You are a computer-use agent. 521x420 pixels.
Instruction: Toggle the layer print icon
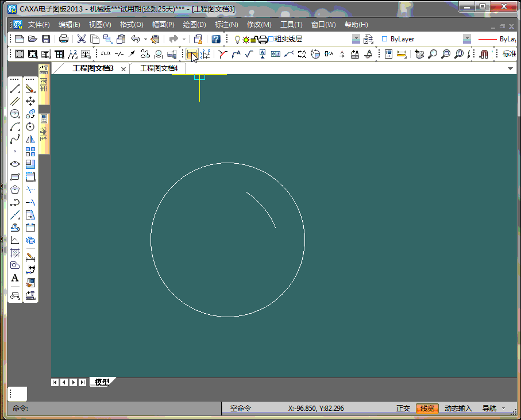[263, 40]
